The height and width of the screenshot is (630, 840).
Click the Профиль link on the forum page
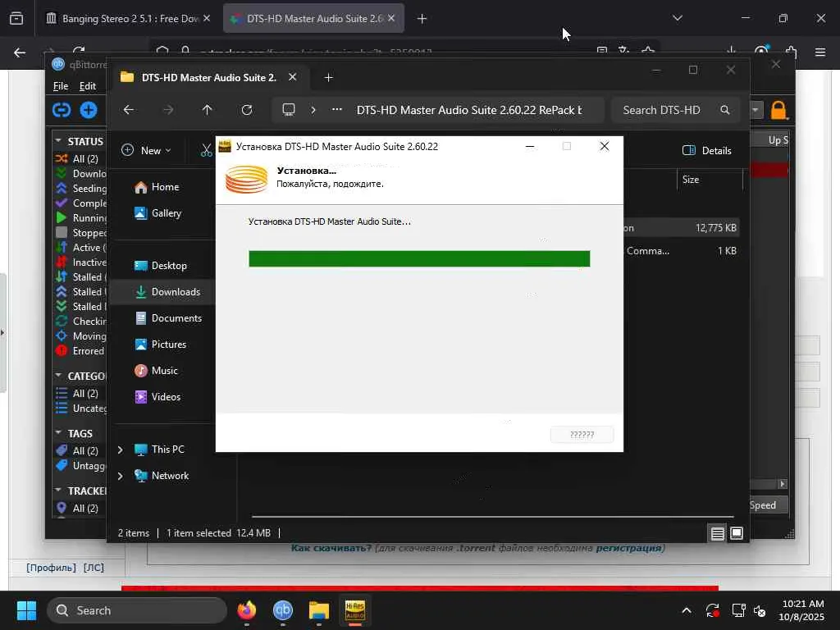click(52, 568)
